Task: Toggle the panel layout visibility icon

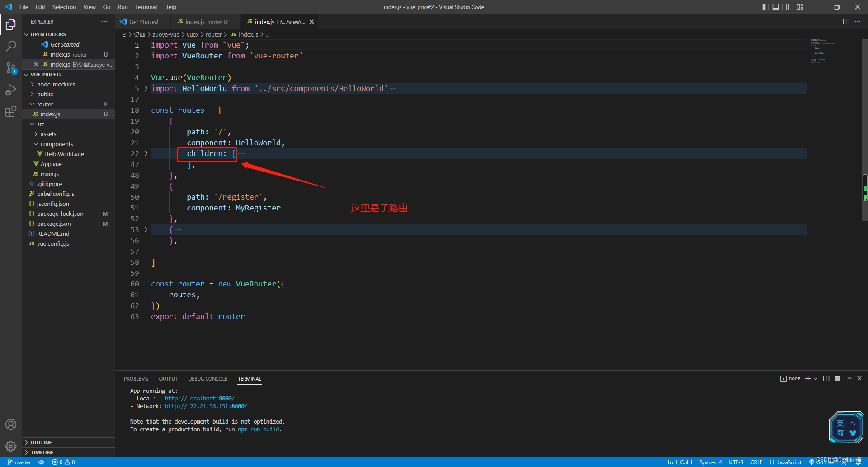Action: (776, 7)
